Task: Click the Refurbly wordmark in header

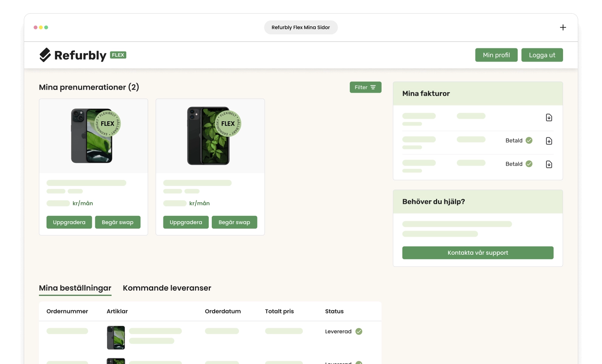Action: coord(80,55)
